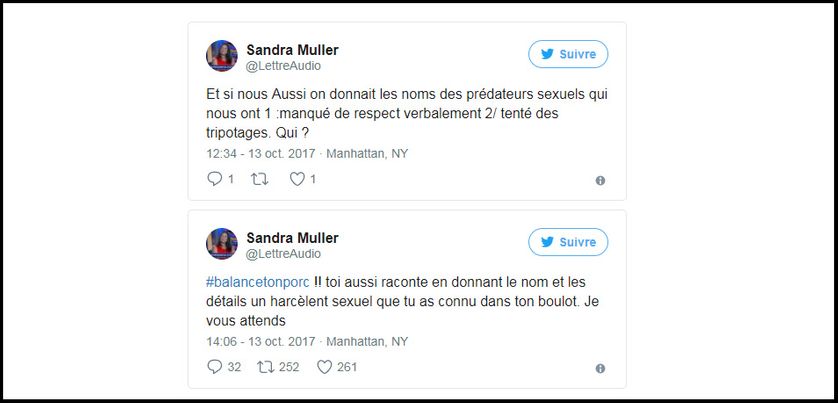
Task: Open the #balancetonporc hashtag link
Action: [x=258, y=283]
